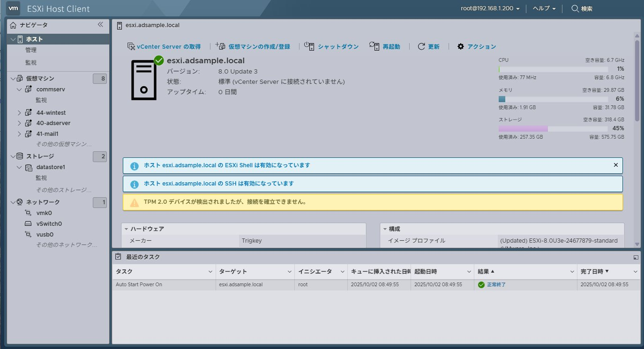The width and height of the screenshot is (644, 349).
Task: Click the vCenter Server の取得 icon
Action: point(131,46)
